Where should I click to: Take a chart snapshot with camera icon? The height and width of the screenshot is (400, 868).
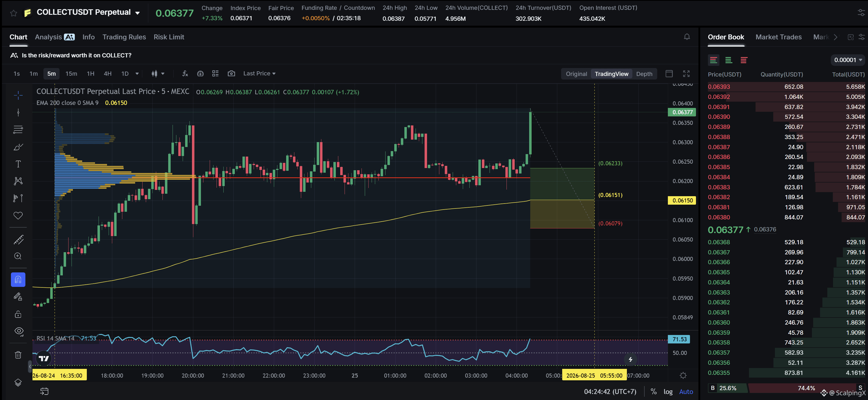(x=231, y=73)
